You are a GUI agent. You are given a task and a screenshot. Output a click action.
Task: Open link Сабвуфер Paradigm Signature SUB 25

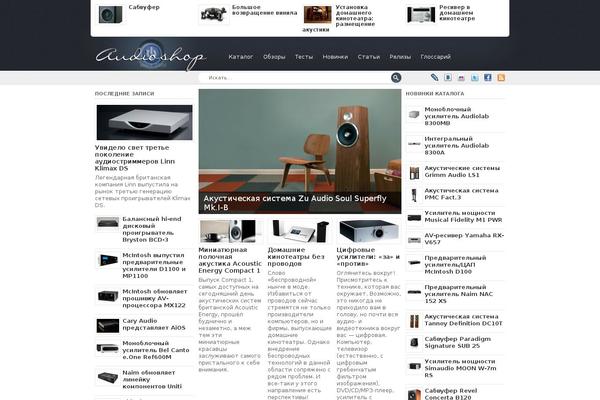pos(457,342)
